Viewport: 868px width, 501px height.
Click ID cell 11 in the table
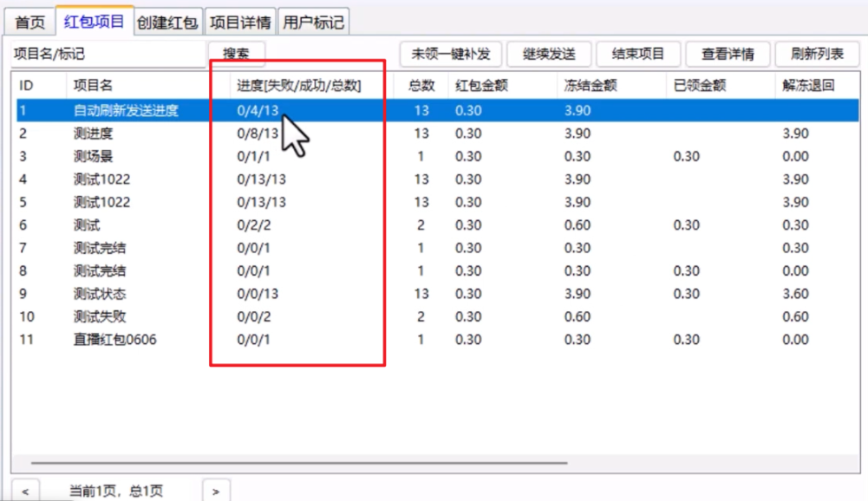pos(27,340)
